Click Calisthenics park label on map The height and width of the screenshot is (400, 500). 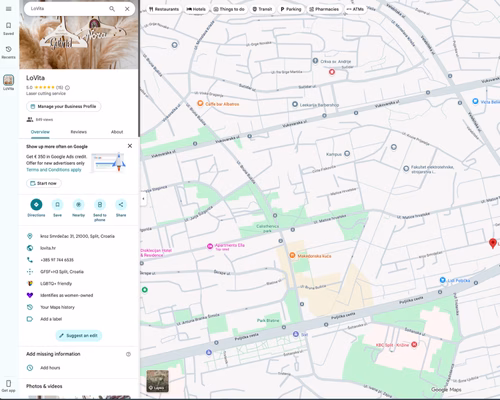(268, 228)
